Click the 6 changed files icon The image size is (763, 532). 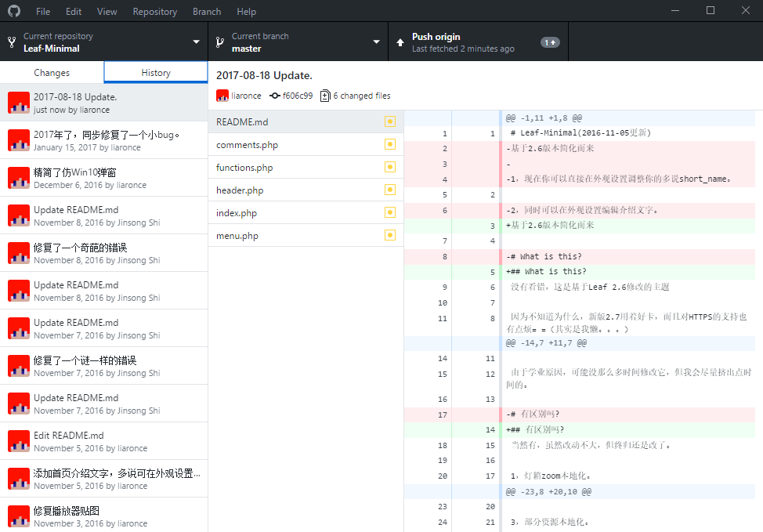(325, 96)
